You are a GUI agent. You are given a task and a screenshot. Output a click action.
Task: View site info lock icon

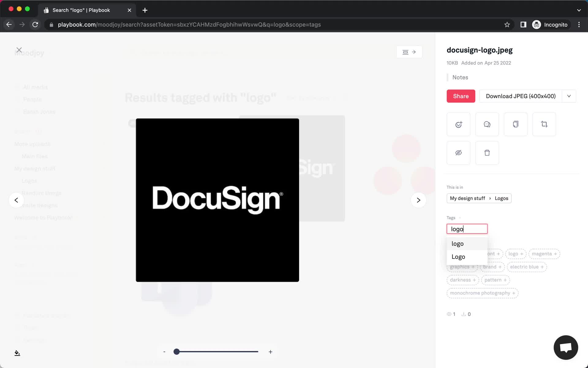[x=51, y=25]
